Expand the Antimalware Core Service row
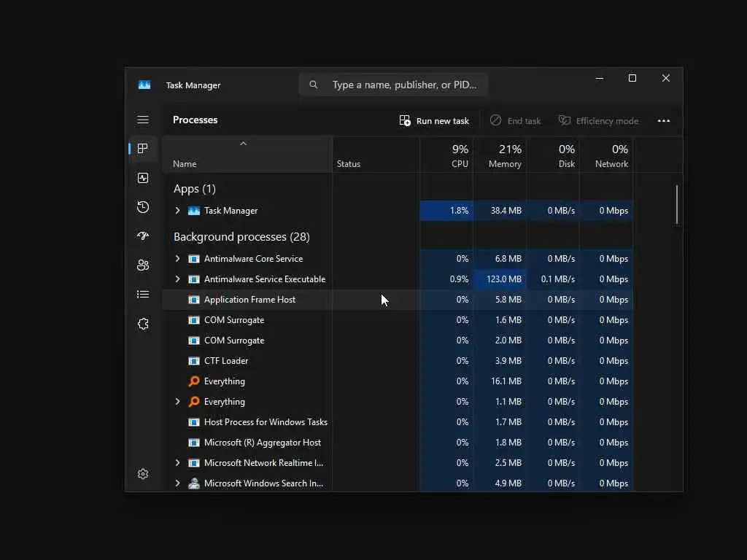This screenshot has height=560, width=747. click(x=177, y=259)
